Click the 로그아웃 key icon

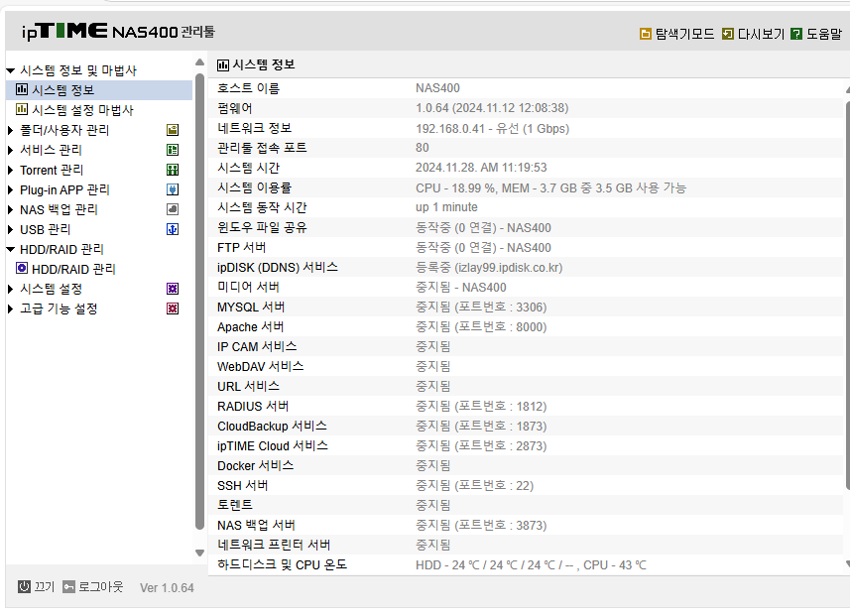coord(68,586)
